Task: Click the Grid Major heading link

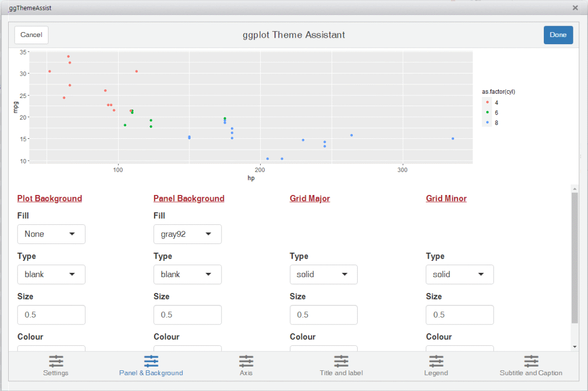Action: (x=310, y=199)
